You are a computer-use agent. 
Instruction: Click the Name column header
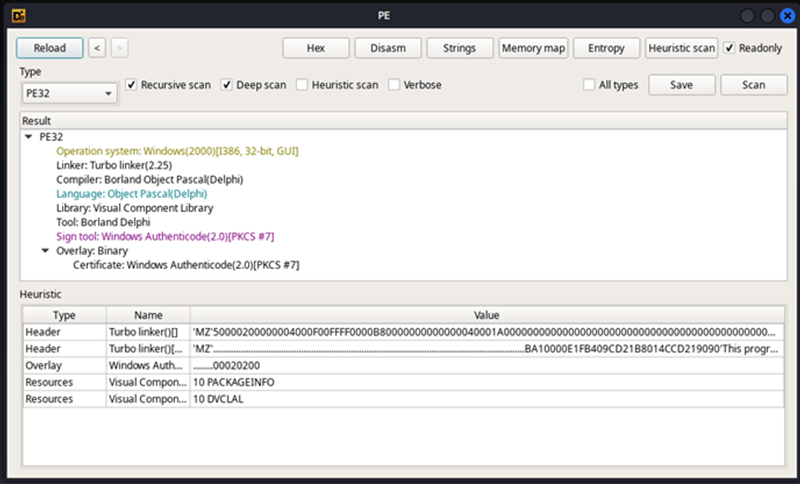point(148,315)
